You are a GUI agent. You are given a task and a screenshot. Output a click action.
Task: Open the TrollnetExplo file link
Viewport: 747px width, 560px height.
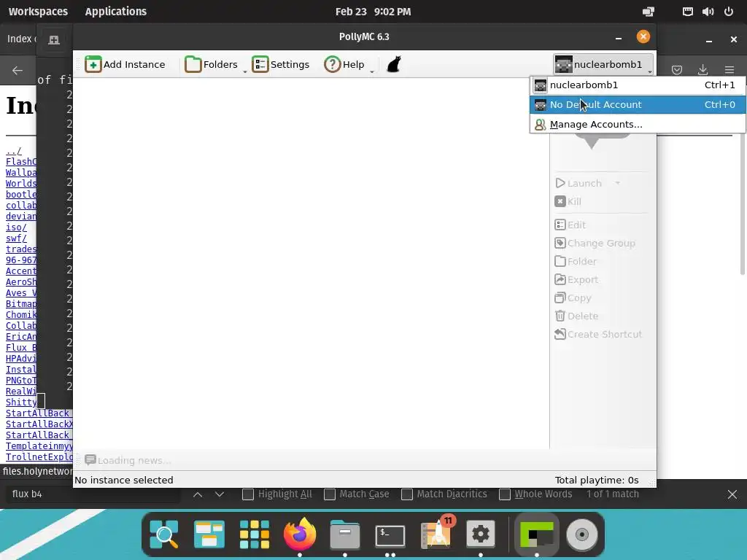[x=39, y=457]
